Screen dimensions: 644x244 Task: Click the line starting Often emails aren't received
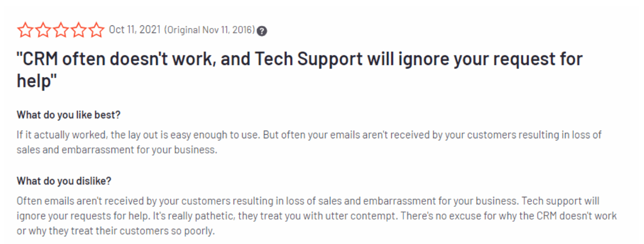[308, 201]
